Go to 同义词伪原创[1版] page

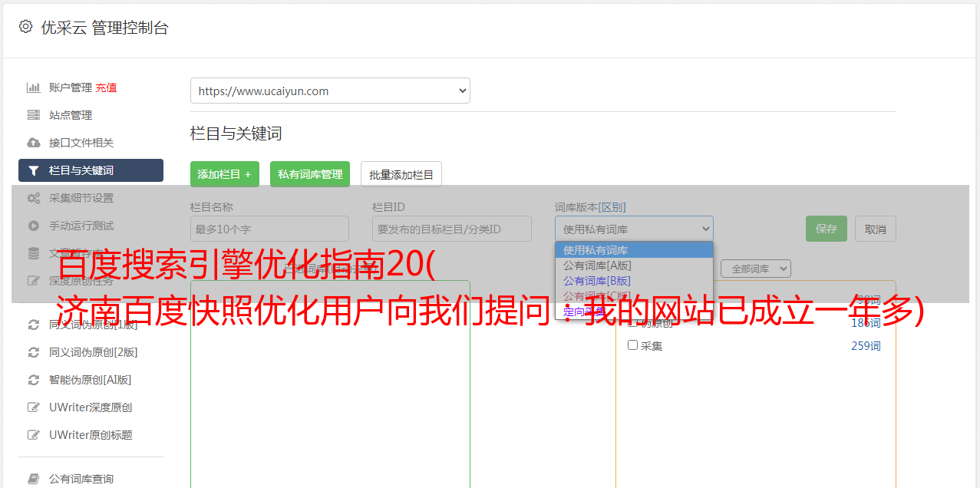tap(94, 325)
